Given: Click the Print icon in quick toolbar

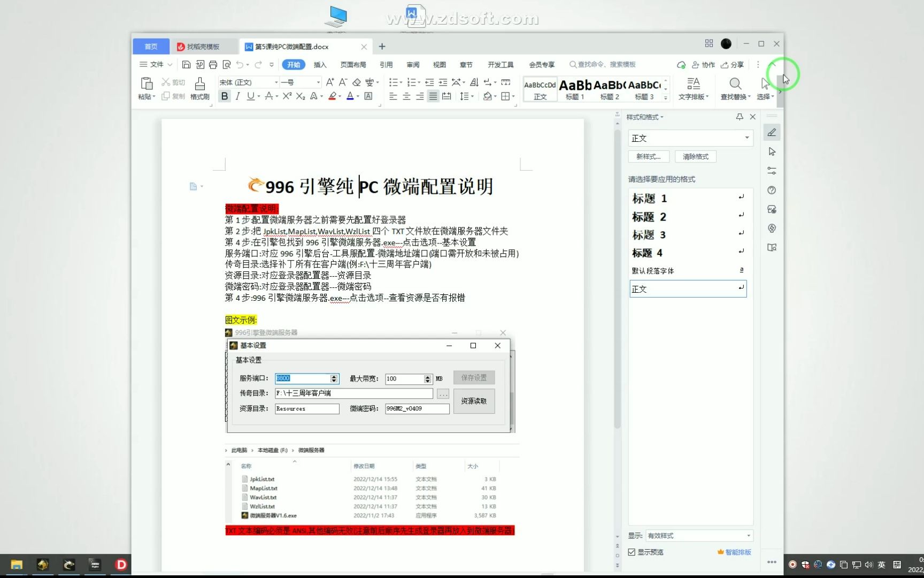Looking at the screenshot, I should coord(213,65).
